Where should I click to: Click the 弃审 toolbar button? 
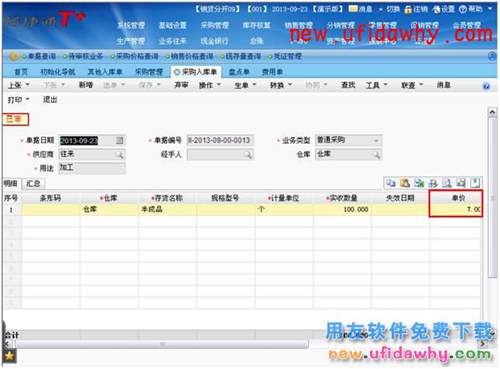[x=181, y=85]
